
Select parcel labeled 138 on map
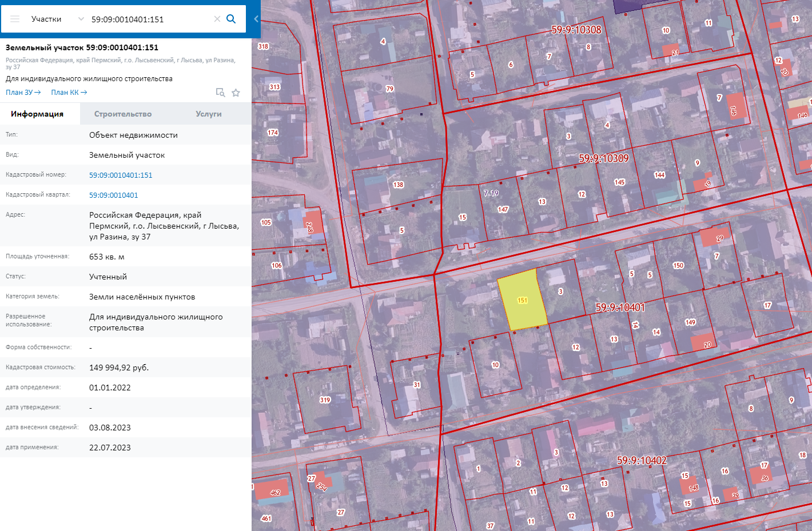coord(398,185)
